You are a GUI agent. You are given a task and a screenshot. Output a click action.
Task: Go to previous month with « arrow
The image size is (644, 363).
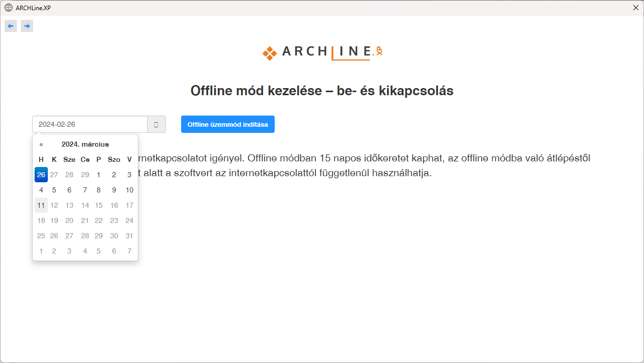coord(41,144)
